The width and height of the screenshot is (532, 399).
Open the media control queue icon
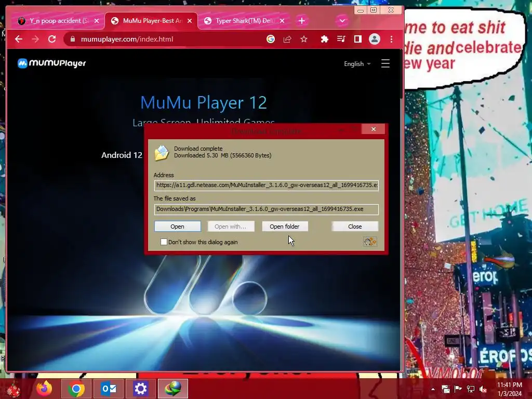[341, 39]
